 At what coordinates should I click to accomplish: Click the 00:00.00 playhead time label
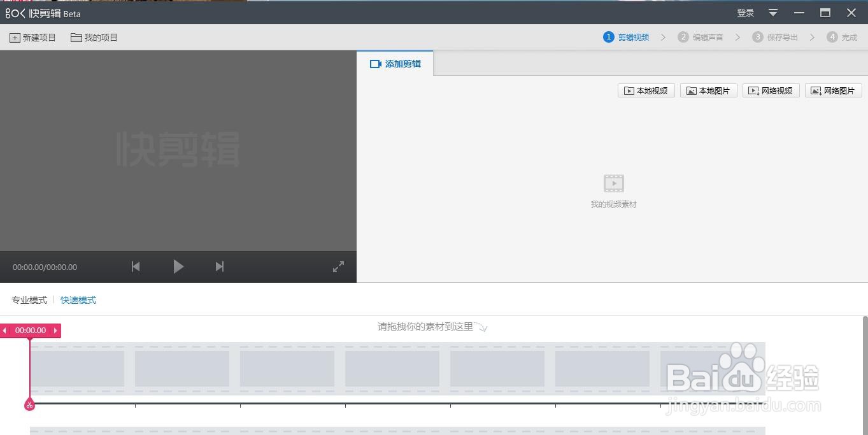[31, 331]
